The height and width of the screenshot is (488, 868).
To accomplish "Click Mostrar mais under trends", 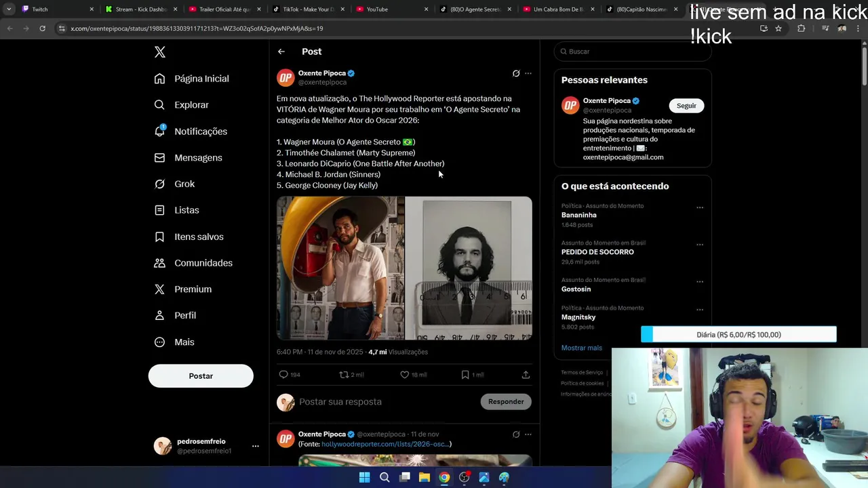I will [x=581, y=348].
